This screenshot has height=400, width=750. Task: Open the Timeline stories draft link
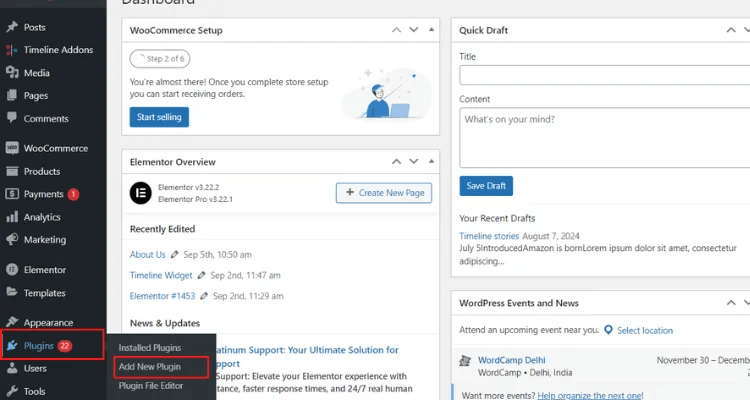point(489,236)
